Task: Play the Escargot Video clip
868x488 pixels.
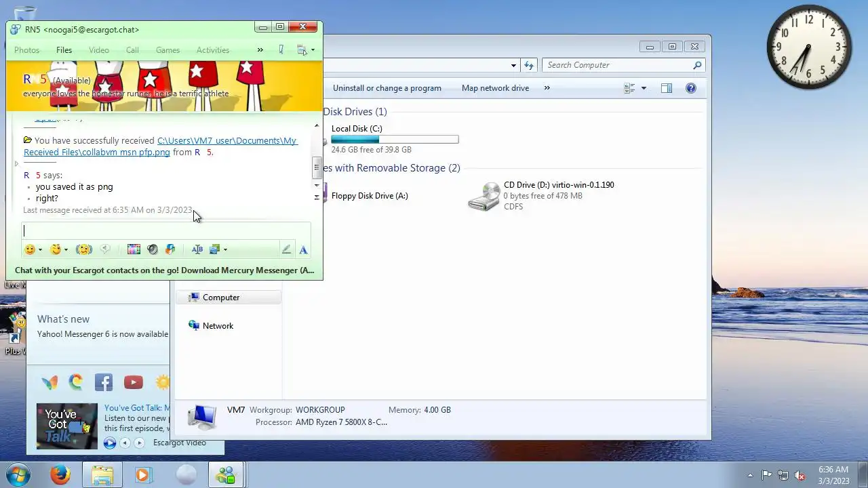Action: click(x=109, y=443)
